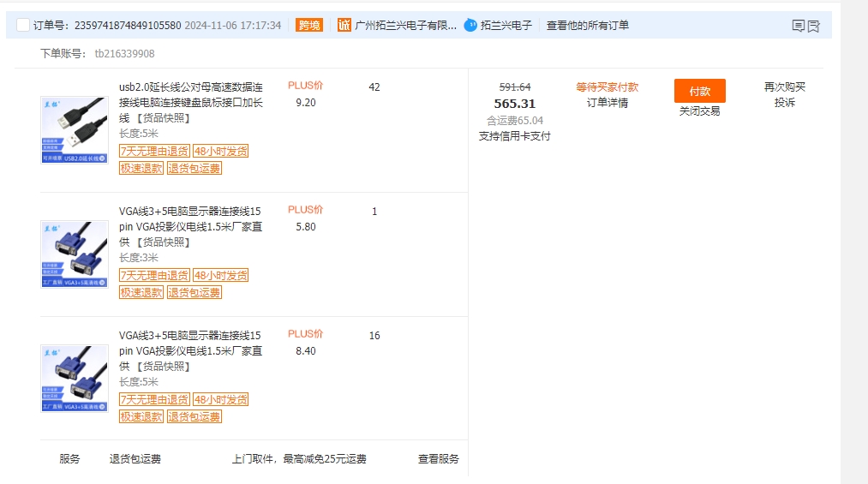Open the USB2.0 extension cable thumbnail
Screen dimensions: 868x484
74,130
